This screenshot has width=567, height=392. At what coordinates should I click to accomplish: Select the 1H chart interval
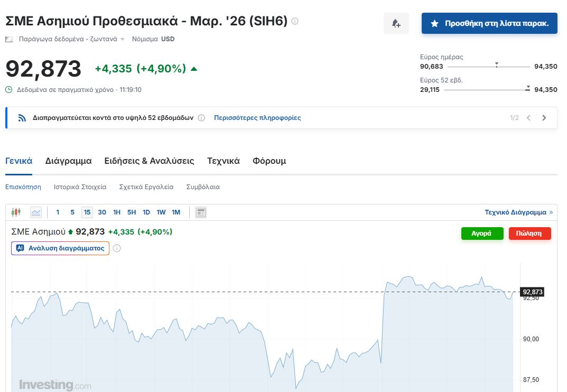(117, 212)
